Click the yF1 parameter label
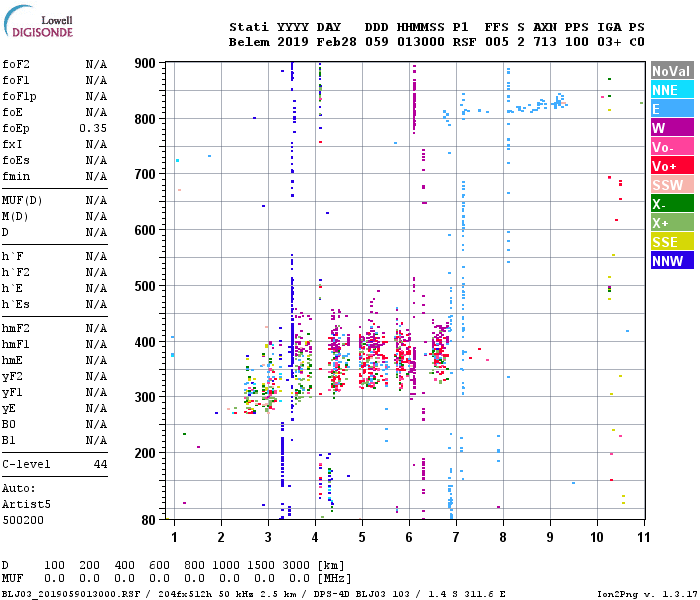The width and height of the screenshot is (700, 600). click(x=12, y=393)
